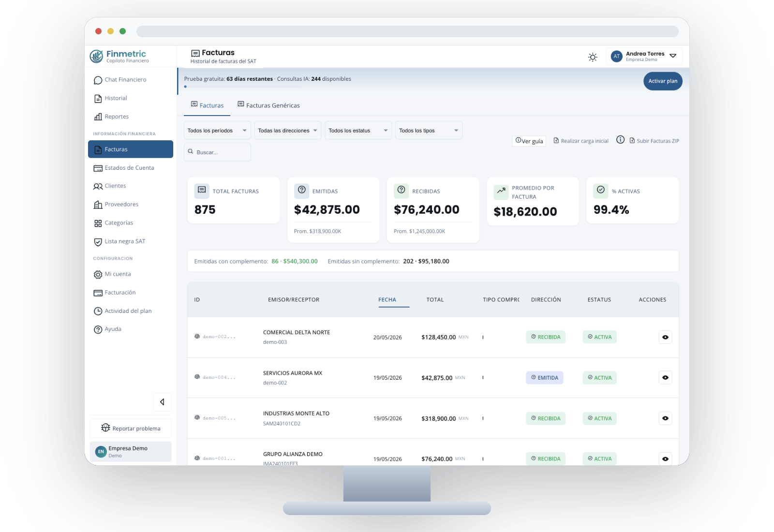The width and height of the screenshot is (774, 532).
Task: Click browser address bar
Action: (407, 31)
